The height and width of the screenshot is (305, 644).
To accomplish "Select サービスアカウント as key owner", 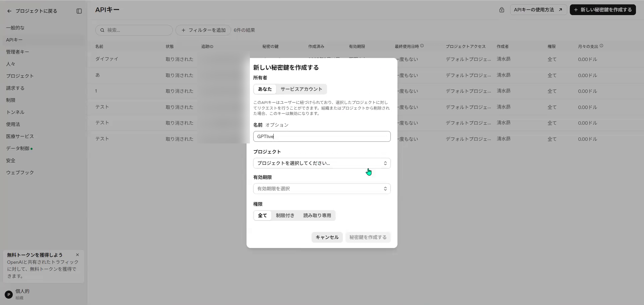I will tap(301, 89).
